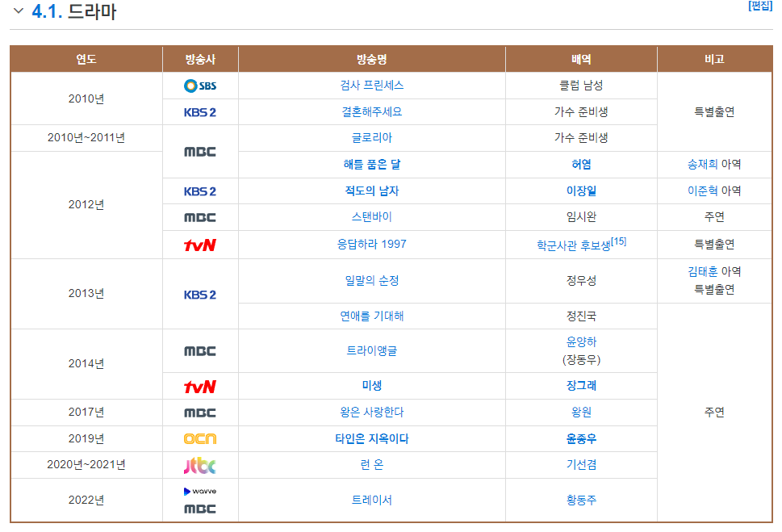Open the 글로리아 drama link
This screenshot has width=782, height=532.
pyautogui.click(x=372, y=138)
